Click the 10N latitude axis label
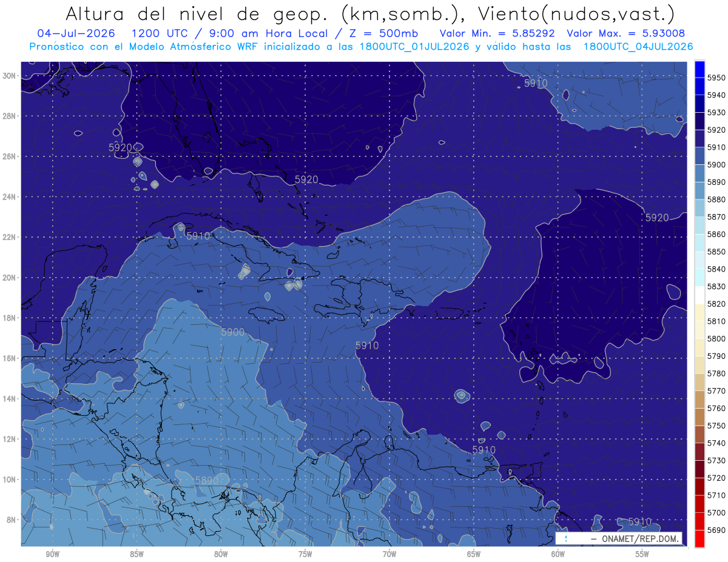The width and height of the screenshot is (728, 562). coord(9,480)
